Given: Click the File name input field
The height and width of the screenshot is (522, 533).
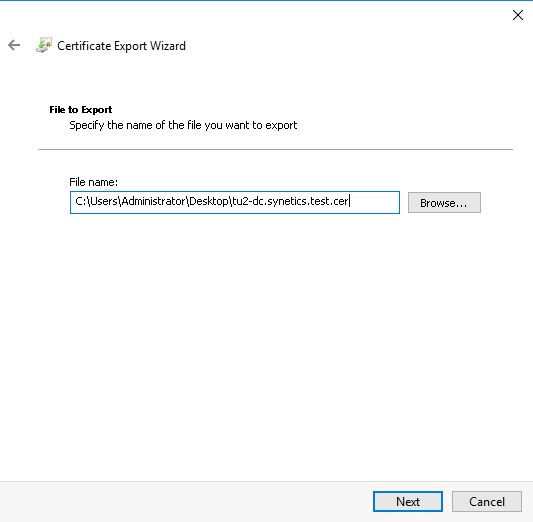Looking at the screenshot, I should (235, 202).
